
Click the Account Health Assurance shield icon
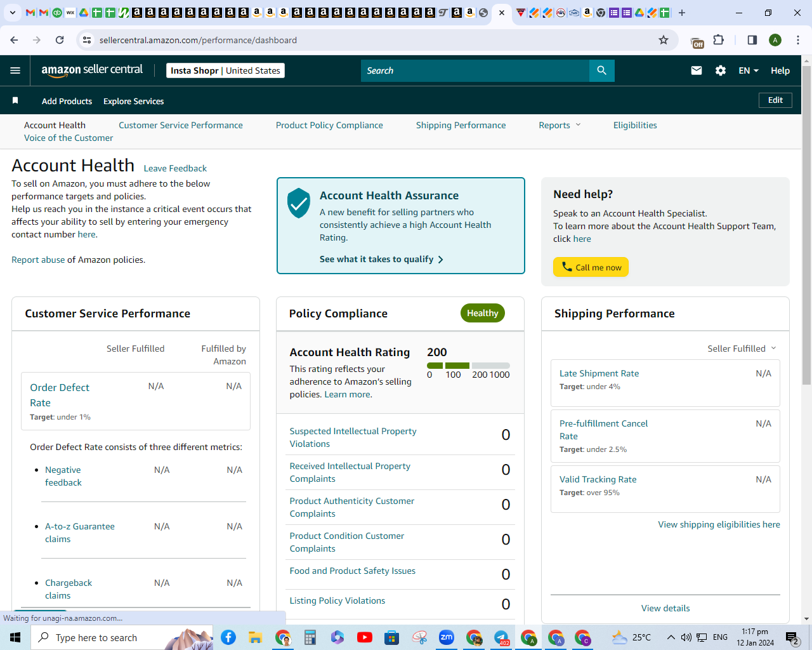click(x=299, y=203)
